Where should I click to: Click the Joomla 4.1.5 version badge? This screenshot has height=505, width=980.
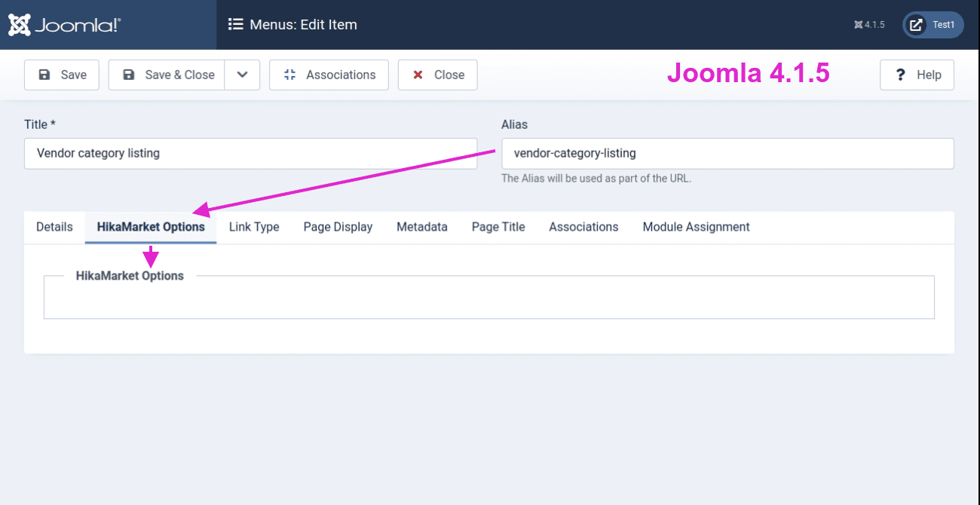click(x=869, y=25)
